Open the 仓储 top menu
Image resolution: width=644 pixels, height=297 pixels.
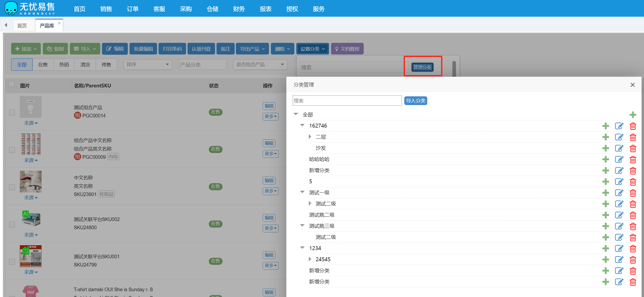click(212, 9)
